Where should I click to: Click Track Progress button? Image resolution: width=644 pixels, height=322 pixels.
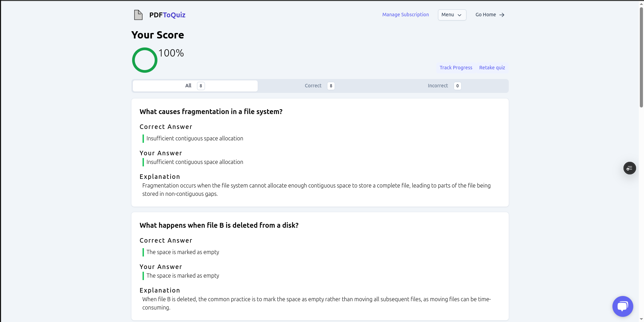456,68
